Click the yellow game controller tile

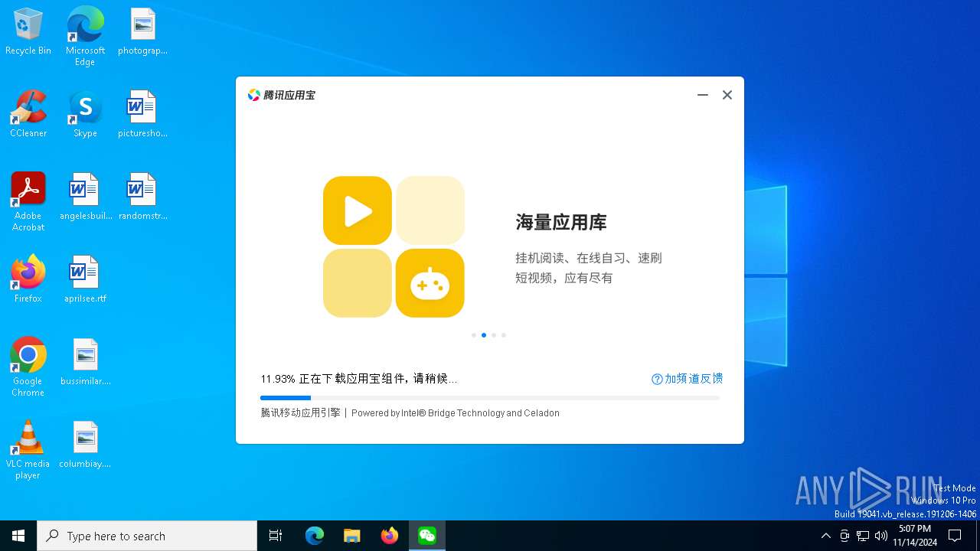pos(430,283)
